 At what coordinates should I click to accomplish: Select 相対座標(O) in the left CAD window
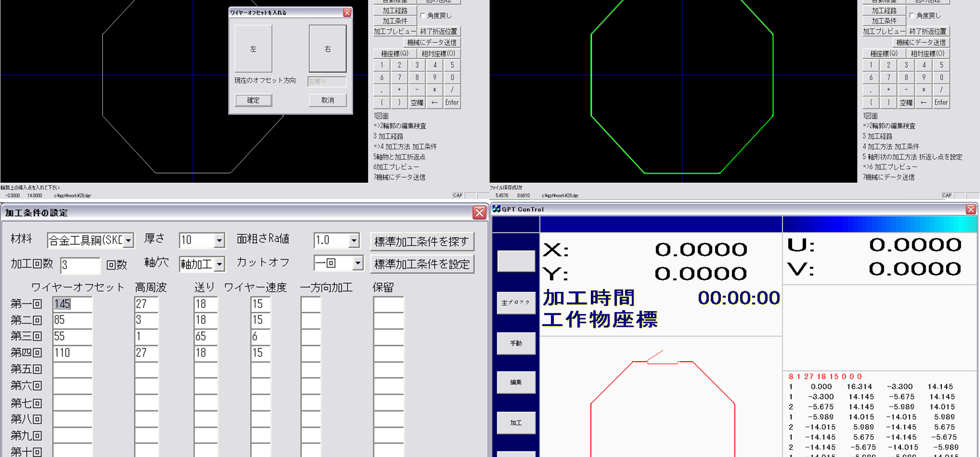pos(438,54)
